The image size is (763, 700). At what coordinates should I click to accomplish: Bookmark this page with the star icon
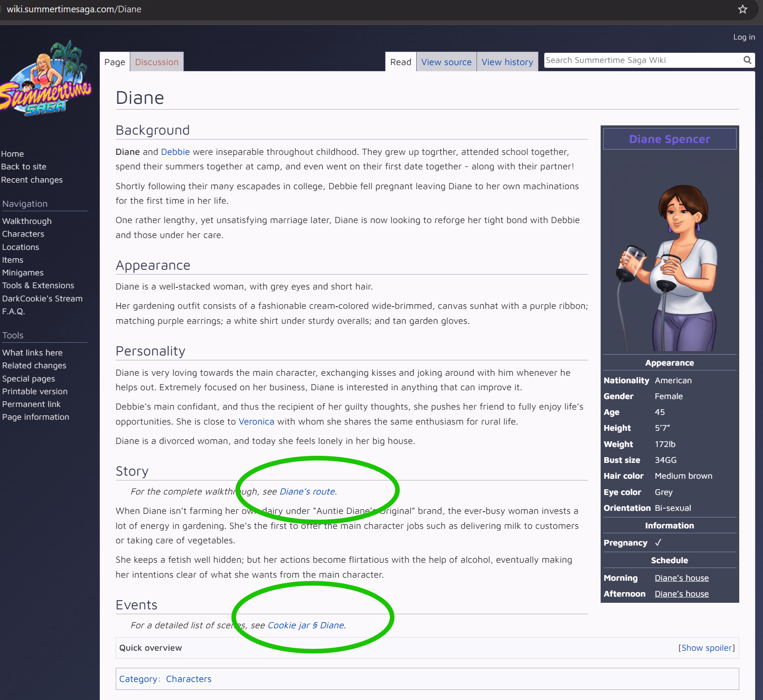(743, 9)
